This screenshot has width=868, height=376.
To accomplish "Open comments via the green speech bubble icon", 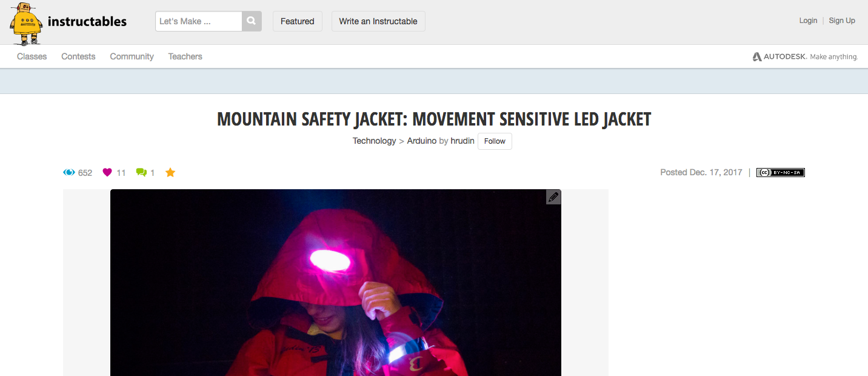I will tap(141, 172).
